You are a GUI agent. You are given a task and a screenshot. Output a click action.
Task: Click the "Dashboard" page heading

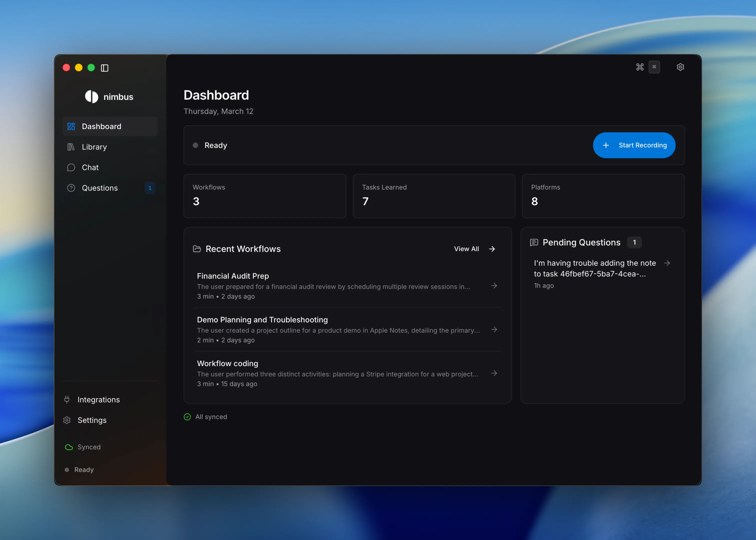[216, 95]
